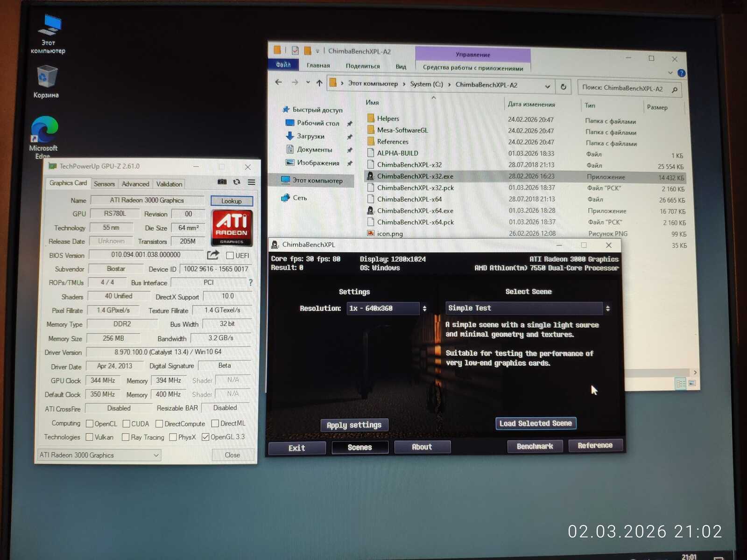
Task: Go forward in the Explorer window
Action: pos(295,83)
